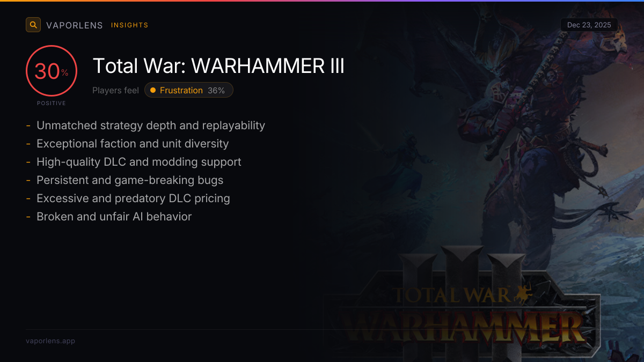Click the Players feel label
This screenshot has height=362, width=644.
pyautogui.click(x=115, y=90)
